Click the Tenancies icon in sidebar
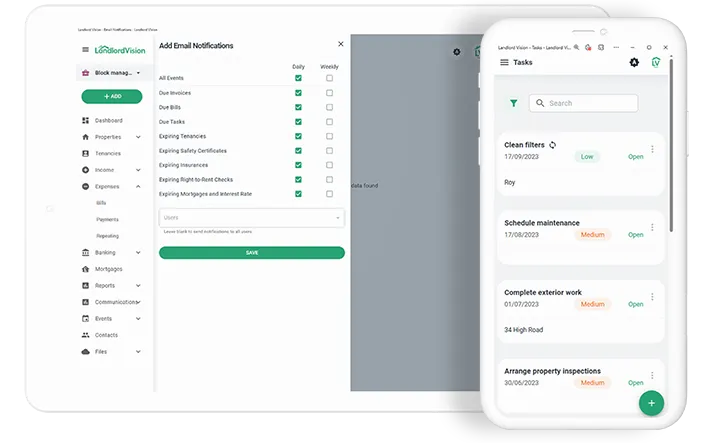Screen dimensions: 716x443 click(85, 153)
